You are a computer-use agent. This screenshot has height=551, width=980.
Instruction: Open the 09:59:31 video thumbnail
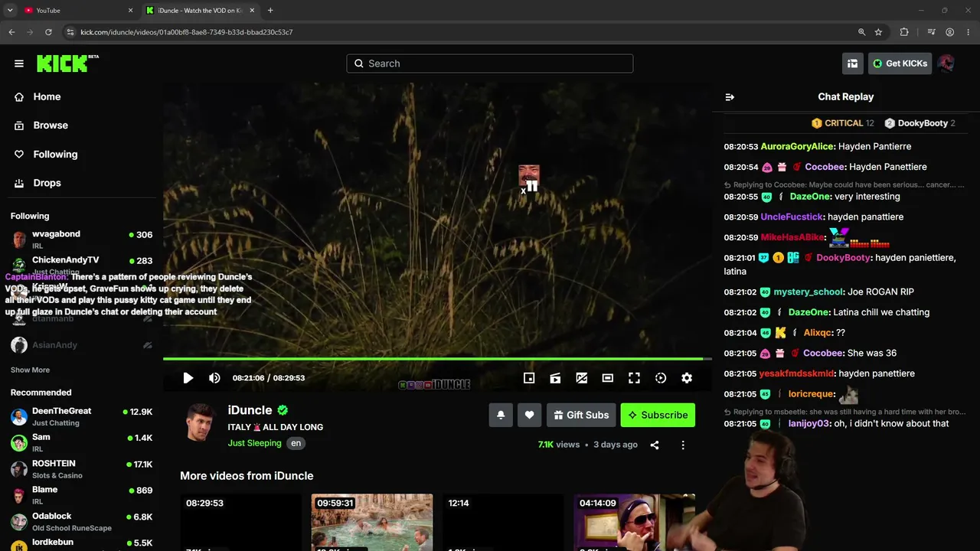tap(372, 523)
